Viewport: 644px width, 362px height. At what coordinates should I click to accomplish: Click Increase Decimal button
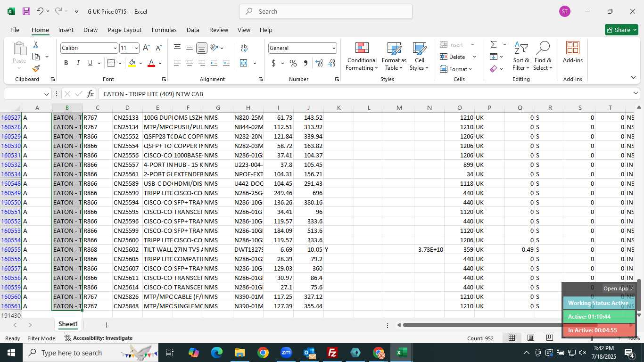pyautogui.click(x=319, y=63)
